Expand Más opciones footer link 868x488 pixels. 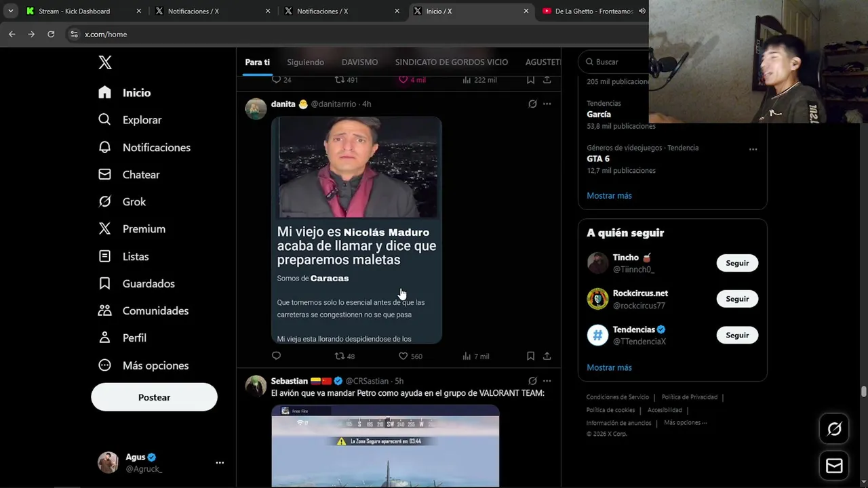[686, 423]
